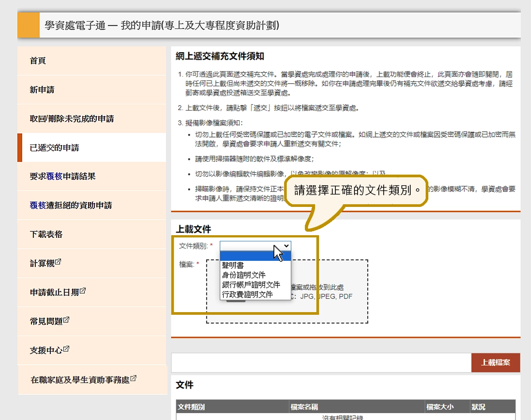The width and height of the screenshot is (531, 420).
Task: Open the 文件類別 dropdown arrow
Action: [286, 246]
